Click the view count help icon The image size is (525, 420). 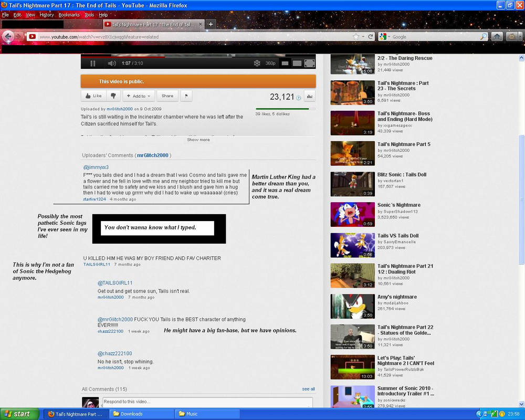click(298, 98)
